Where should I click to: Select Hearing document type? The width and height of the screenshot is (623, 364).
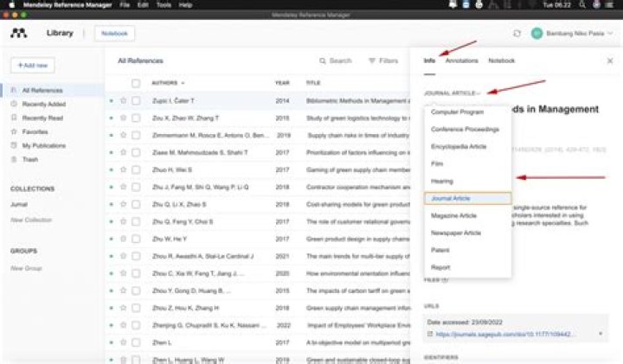click(x=467, y=181)
